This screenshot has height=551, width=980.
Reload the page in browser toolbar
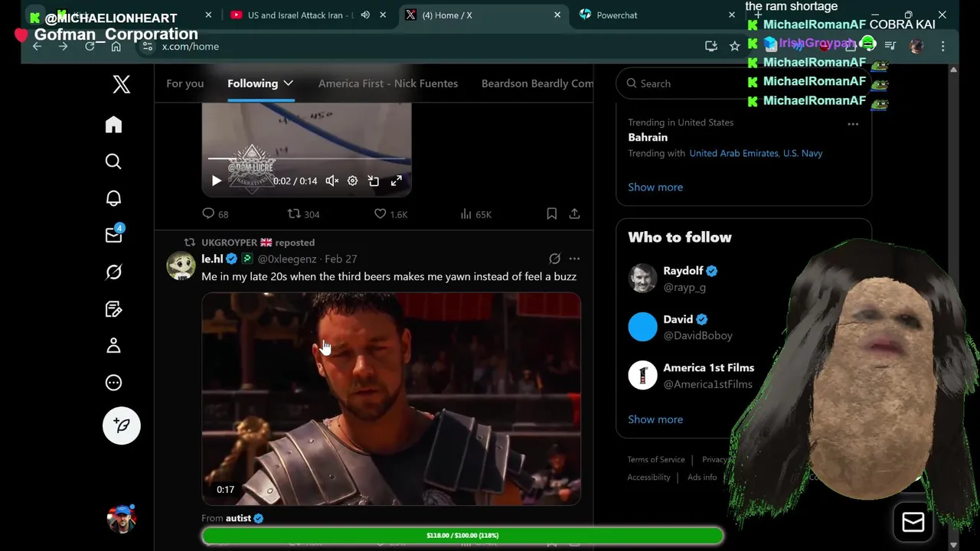click(90, 47)
